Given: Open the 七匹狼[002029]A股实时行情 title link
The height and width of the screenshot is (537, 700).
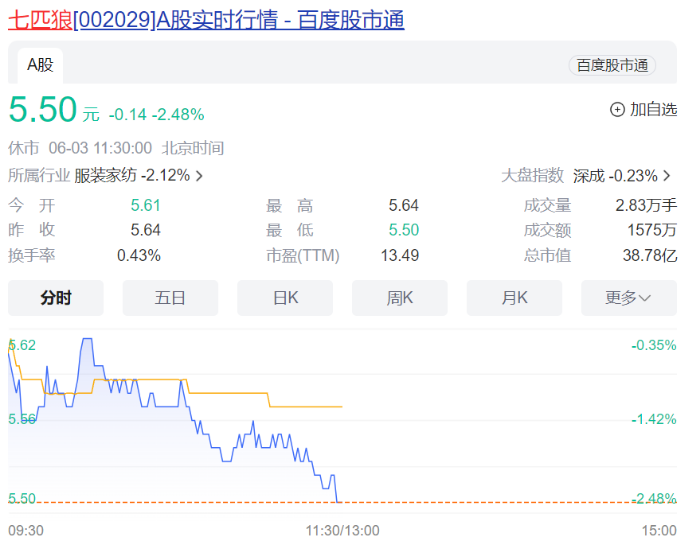Looking at the screenshot, I should pos(206,21).
